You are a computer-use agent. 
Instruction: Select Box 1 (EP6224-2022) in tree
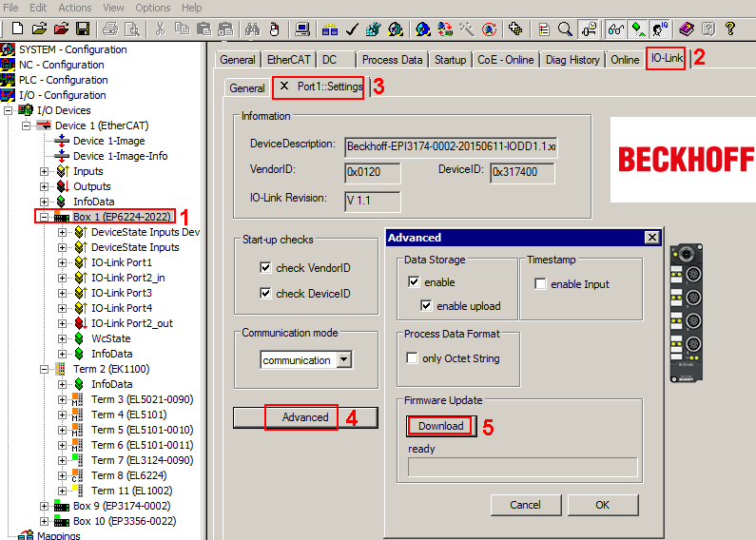[x=122, y=217]
